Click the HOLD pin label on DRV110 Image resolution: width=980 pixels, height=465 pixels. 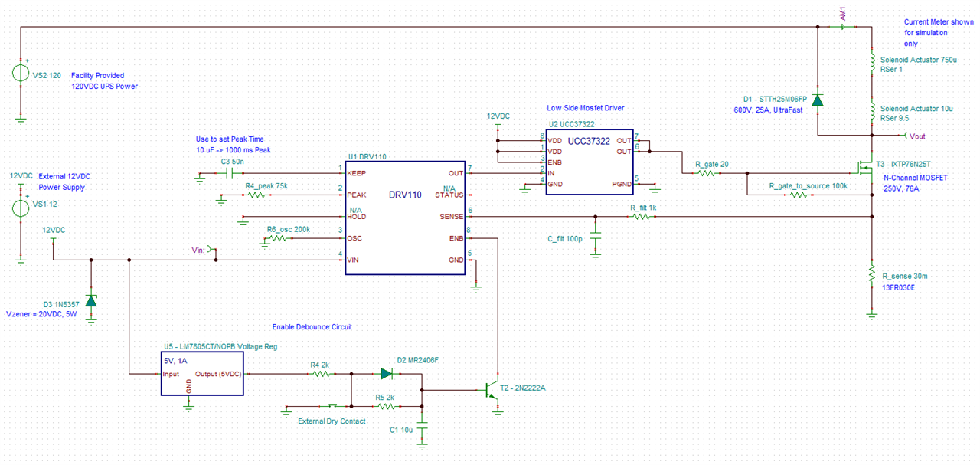click(x=357, y=217)
